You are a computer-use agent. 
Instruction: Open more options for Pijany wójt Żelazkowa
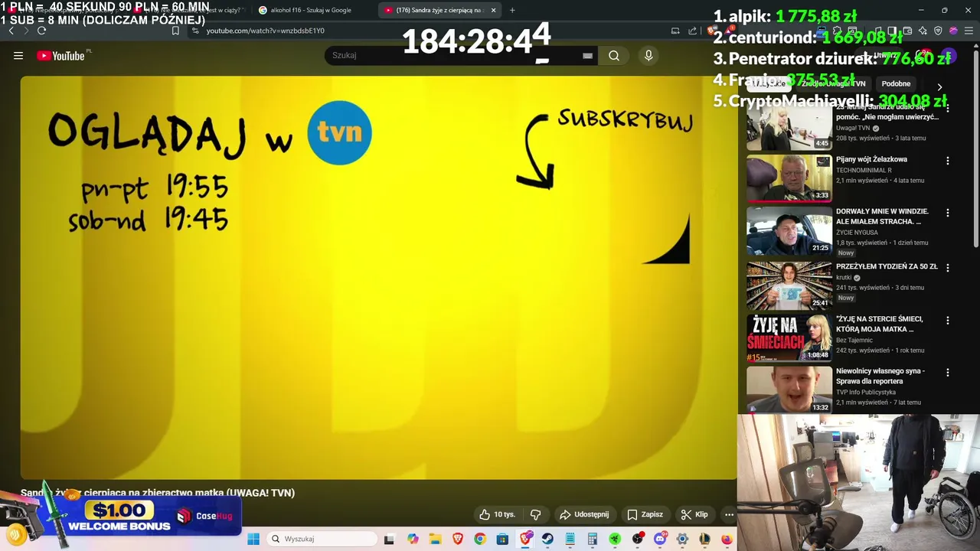pyautogui.click(x=948, y=161)
